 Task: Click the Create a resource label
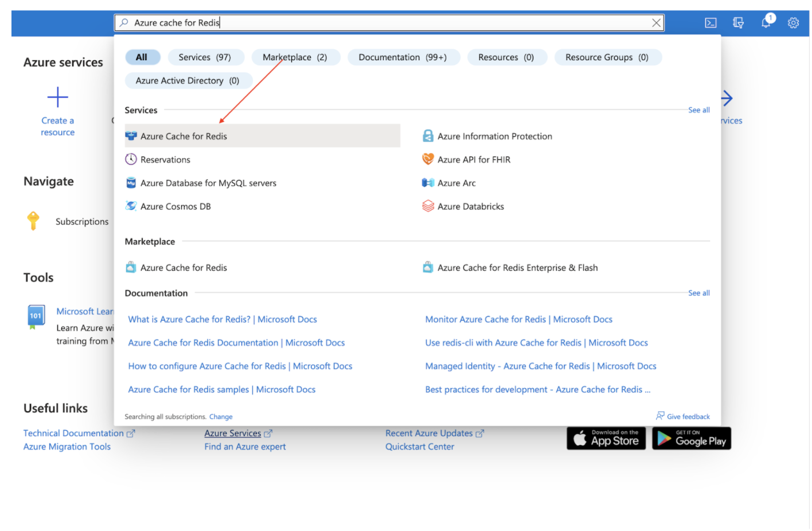pyautogui.click(x=57, y=126)
